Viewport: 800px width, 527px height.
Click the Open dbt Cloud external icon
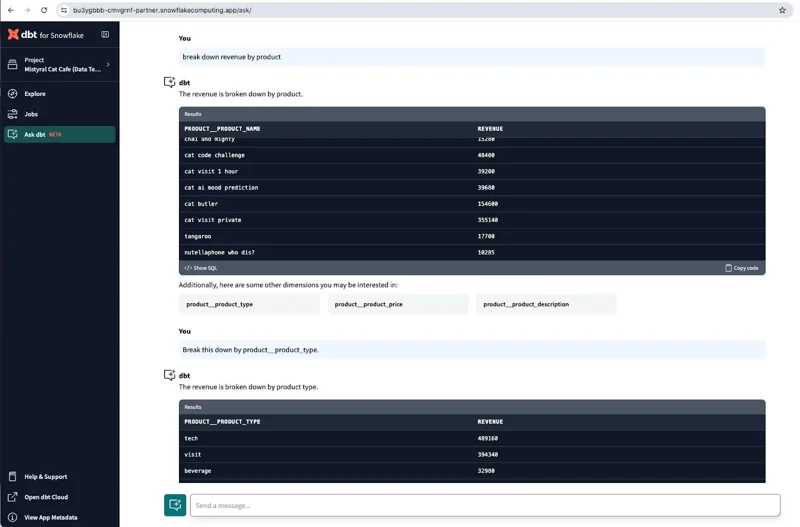click(13, 497)
